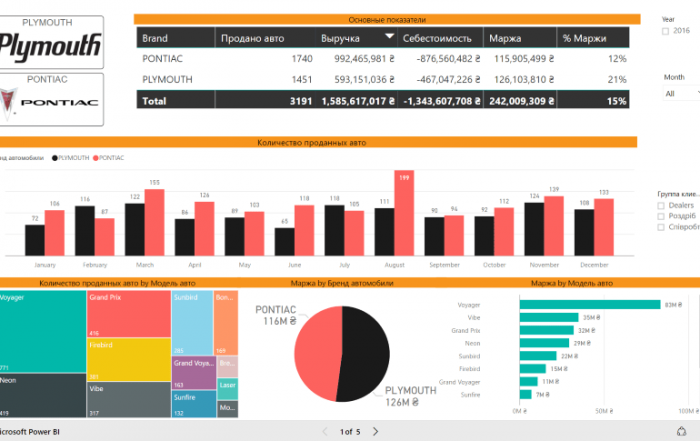Select the Sunbird treemap tile
The width and height of the screenshot is (700, 441).
point(192,323)
